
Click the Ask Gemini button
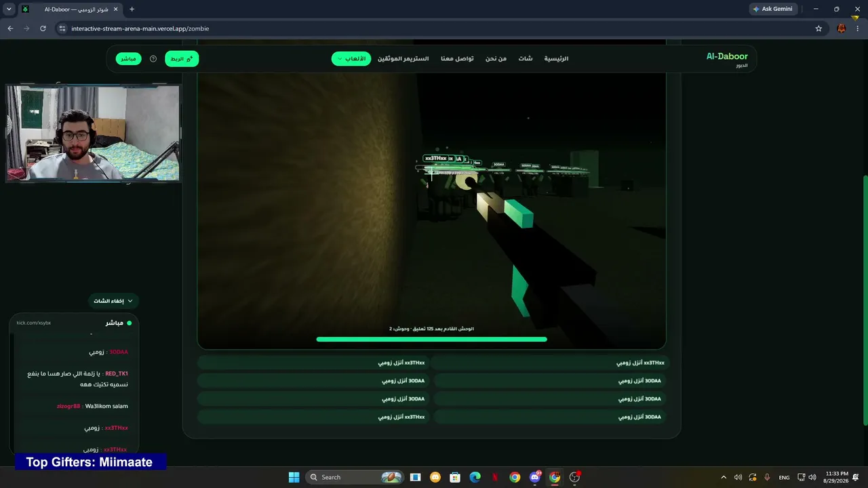[772, 9]
